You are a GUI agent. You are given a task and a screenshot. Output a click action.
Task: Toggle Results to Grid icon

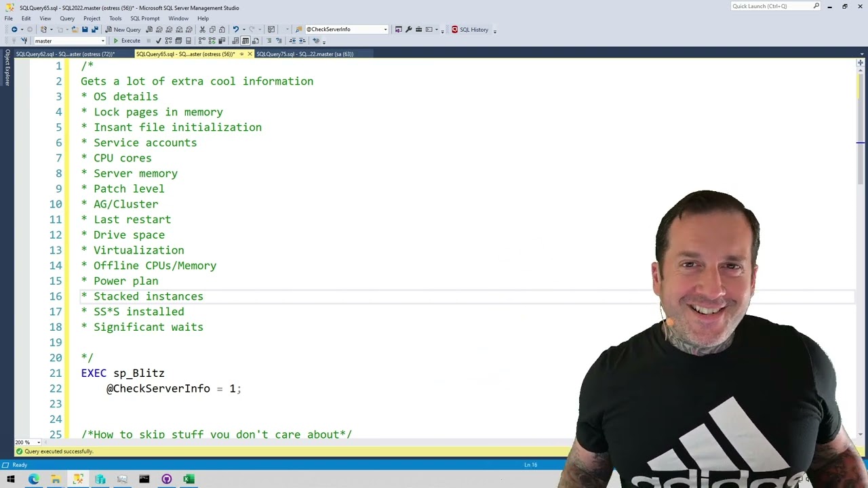(x=245, y=41)
